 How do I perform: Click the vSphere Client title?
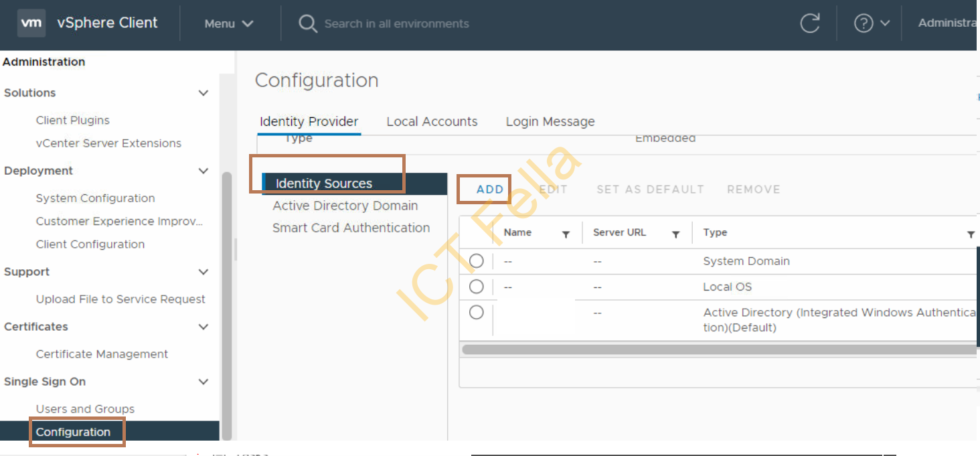pos(107,23)
